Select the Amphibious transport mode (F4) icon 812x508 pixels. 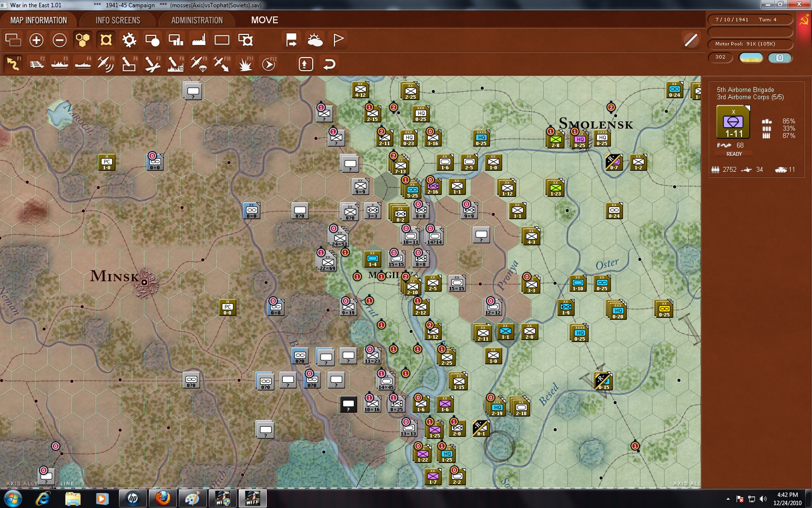coord(83,64)
